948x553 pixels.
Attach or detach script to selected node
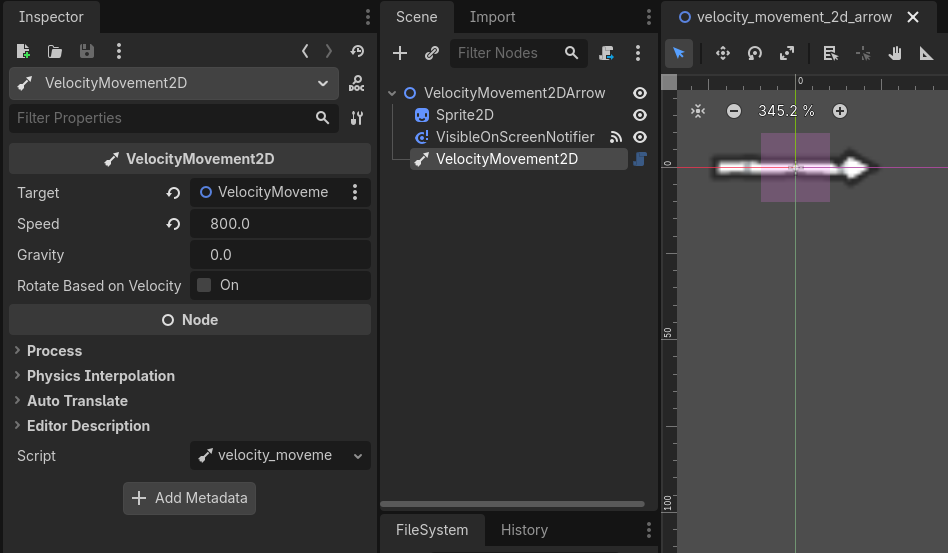point(606,53)
